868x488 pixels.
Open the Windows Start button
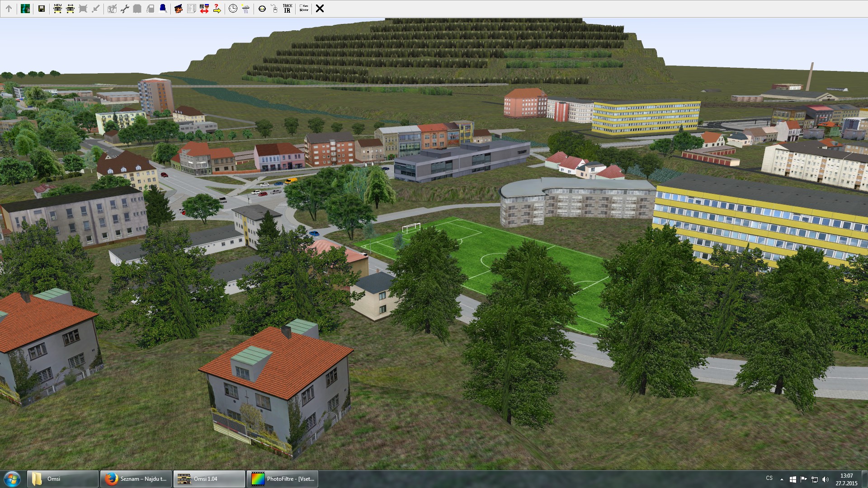tap(12, 479)
